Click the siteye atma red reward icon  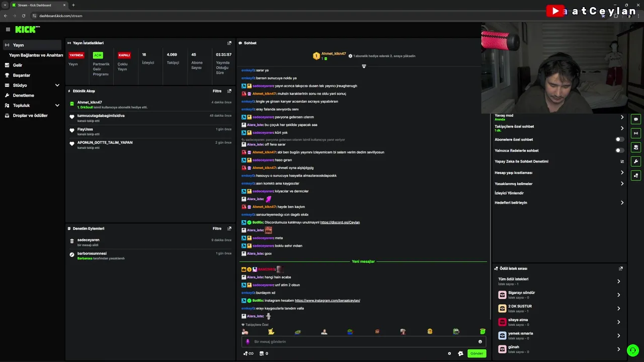click(502, 322)
